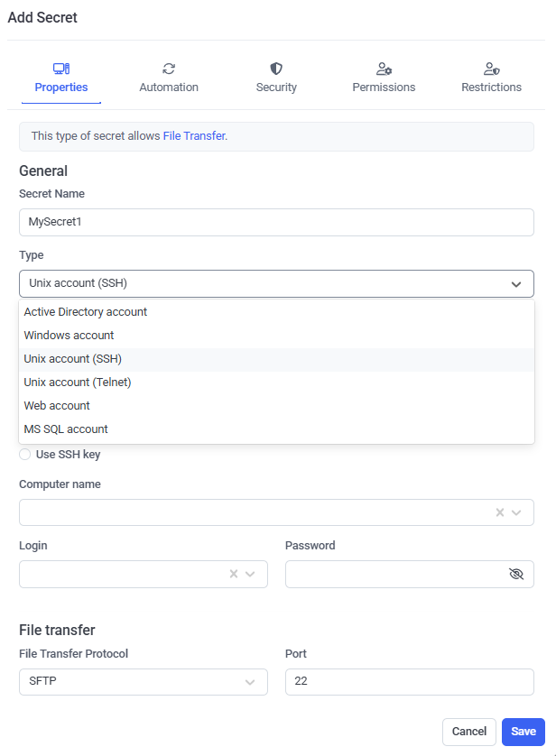Viewport: 556px width, 756px height.
Task: Choose MS SQL account from list
Action: 66,429
